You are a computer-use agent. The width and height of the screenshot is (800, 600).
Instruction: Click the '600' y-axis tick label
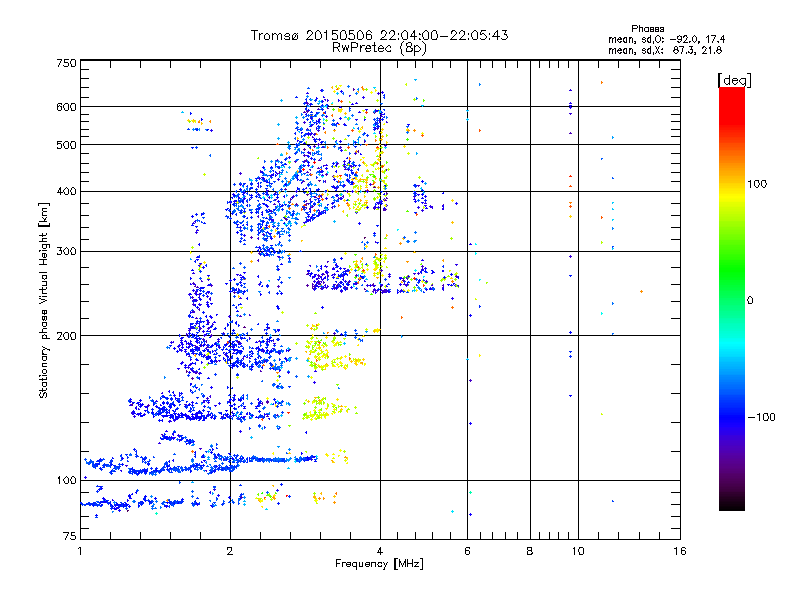[66, 107]
